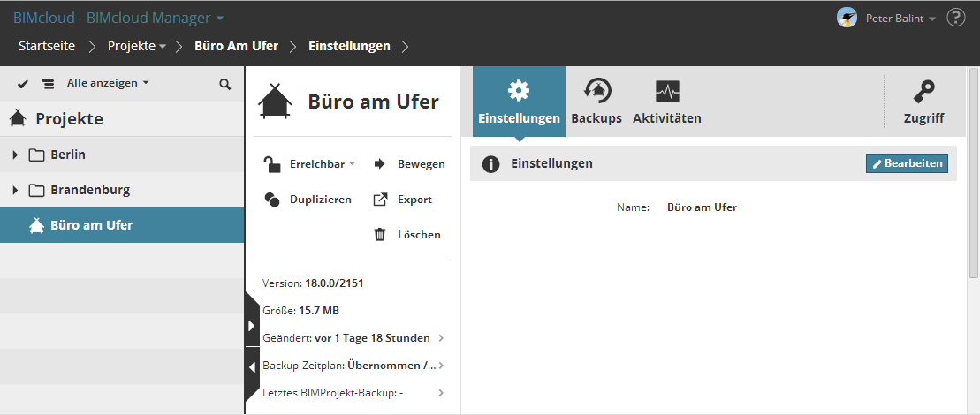Viewport: 980px width, 415px height.
Task: Open the Alle anzeigen filter dropdown
Action: pos(108,83)
